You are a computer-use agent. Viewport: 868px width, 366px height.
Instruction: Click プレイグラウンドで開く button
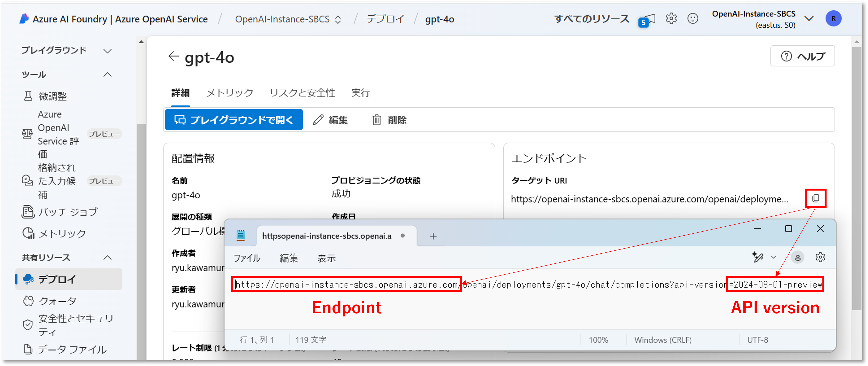234,119
